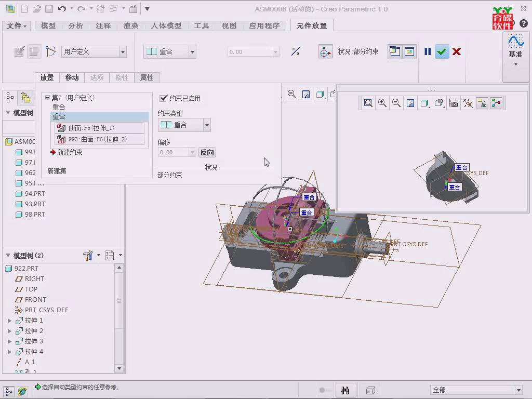Switch to the View ribbon tab

coord(229,25)
